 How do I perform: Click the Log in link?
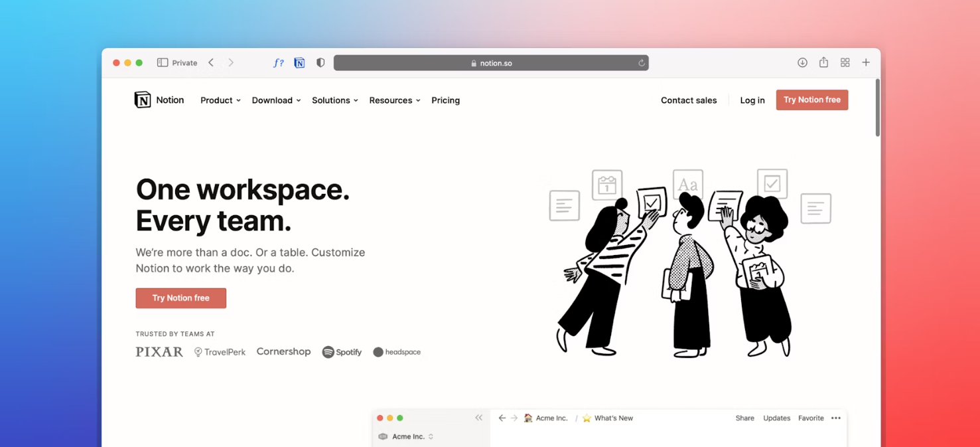pos(752,100)
